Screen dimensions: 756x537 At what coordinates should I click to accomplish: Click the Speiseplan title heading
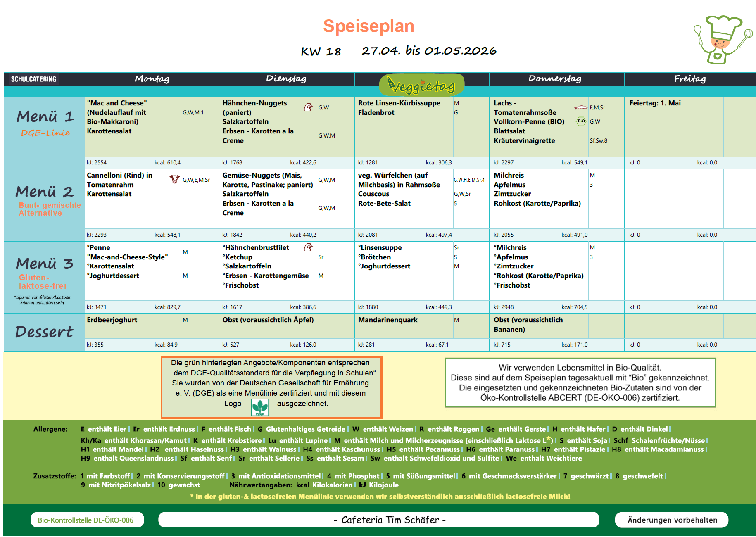click(x=368, y=26)
